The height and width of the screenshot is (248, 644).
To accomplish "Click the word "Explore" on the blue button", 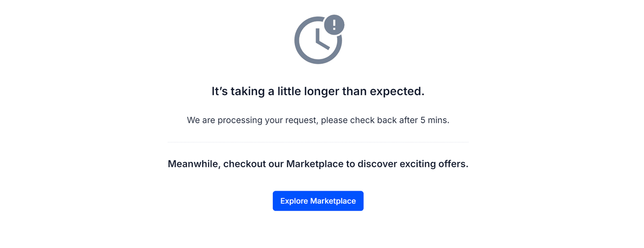I will click(x=294, y=201).
